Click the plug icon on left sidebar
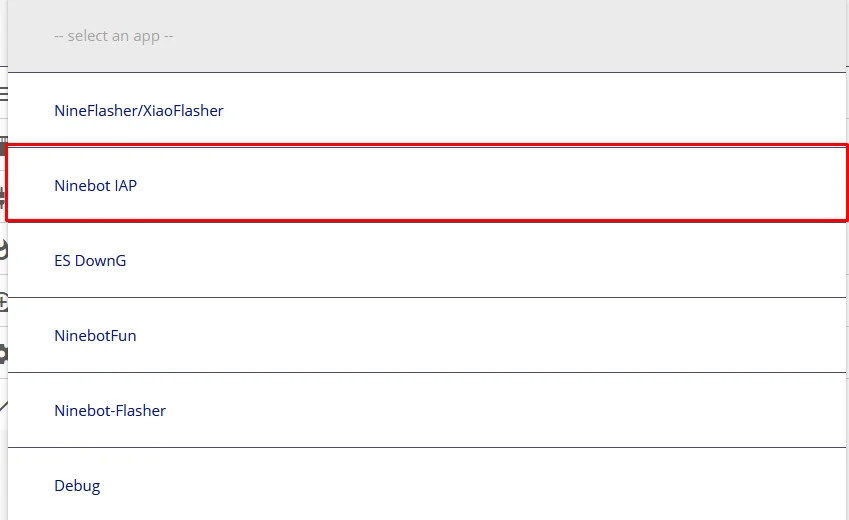Screen dimensions: 849x520 [4, 196]
